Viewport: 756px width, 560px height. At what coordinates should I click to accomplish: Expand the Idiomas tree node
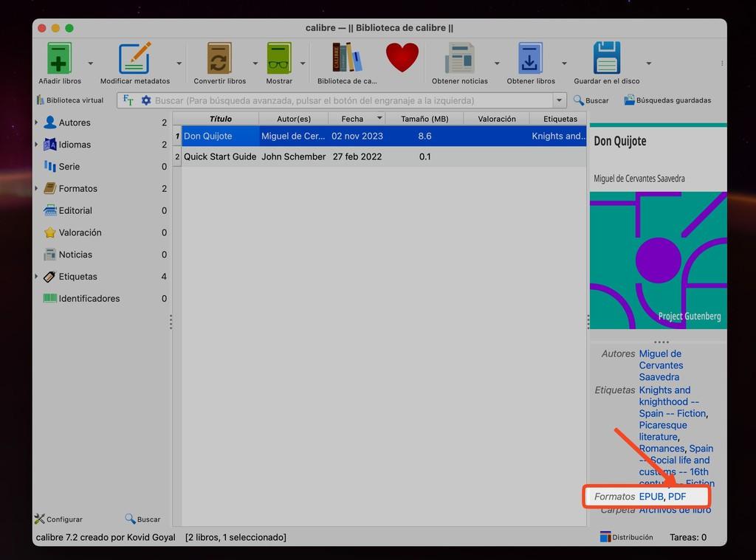[x=36, y=144]
